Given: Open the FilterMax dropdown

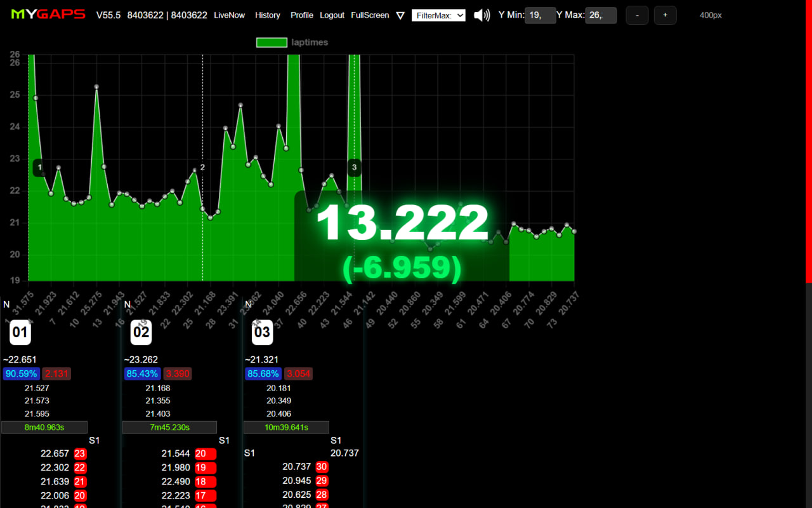Looking at the screenshot, I should point(438,15).
